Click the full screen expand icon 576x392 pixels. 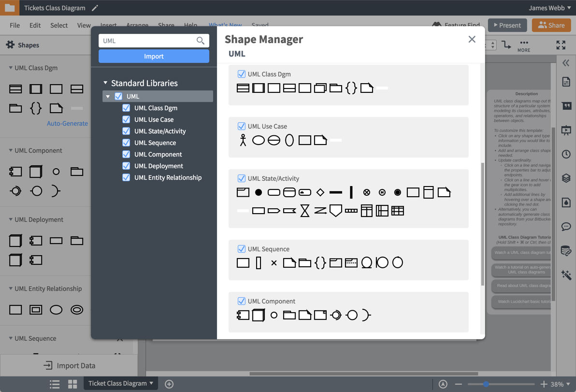pyautogui.click(x=561, y=45)
